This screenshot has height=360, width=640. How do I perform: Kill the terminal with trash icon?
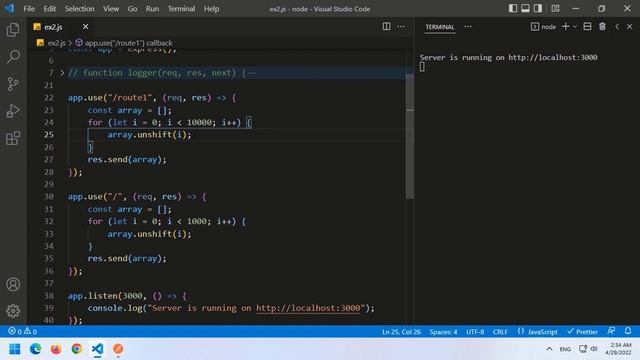(x=602, y=27)
